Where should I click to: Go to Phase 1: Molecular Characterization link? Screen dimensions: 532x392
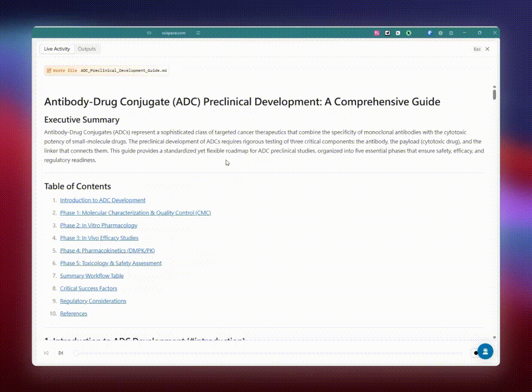pyautogui.click(x=135, y=213)
